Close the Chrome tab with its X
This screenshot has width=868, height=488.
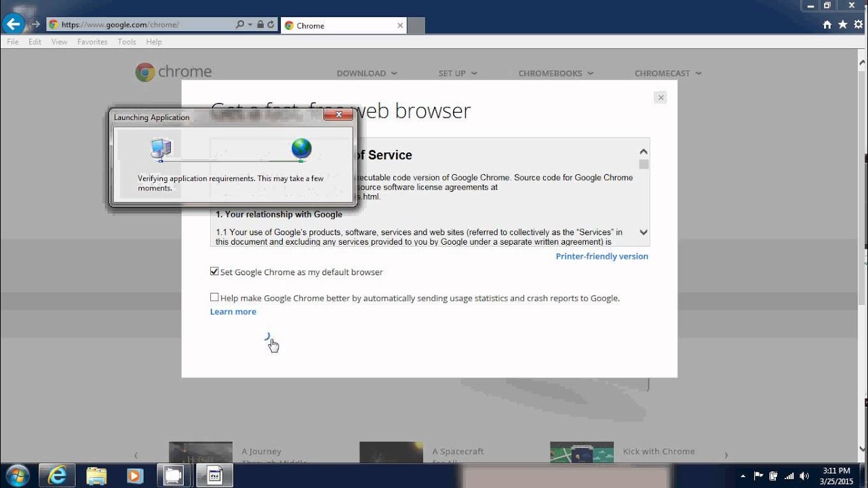point(400,26)
